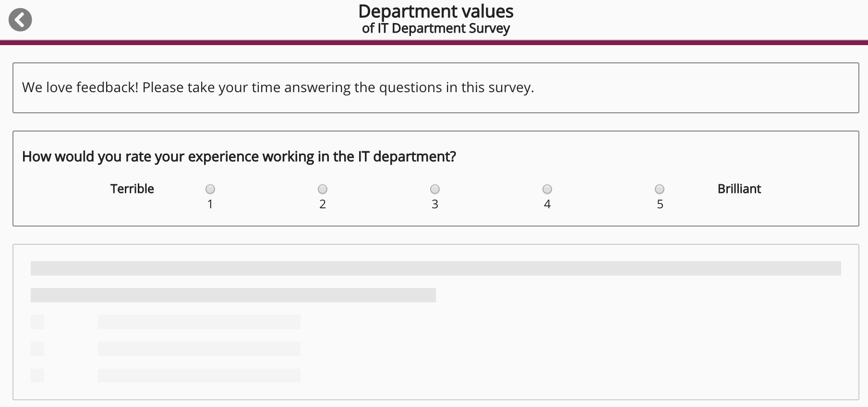Pick rating 4 radio button
868x407 pixels.
(x=547, y=189)
